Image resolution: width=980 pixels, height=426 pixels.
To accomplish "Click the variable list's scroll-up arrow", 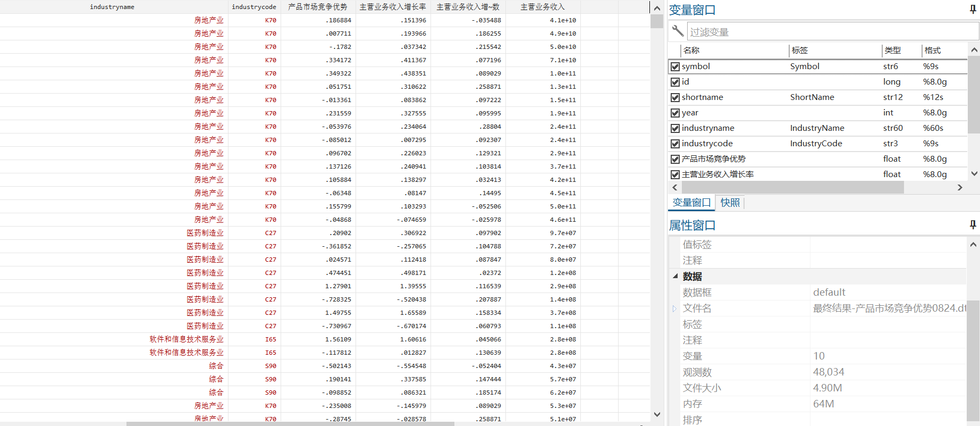I will tap(974, 50).
